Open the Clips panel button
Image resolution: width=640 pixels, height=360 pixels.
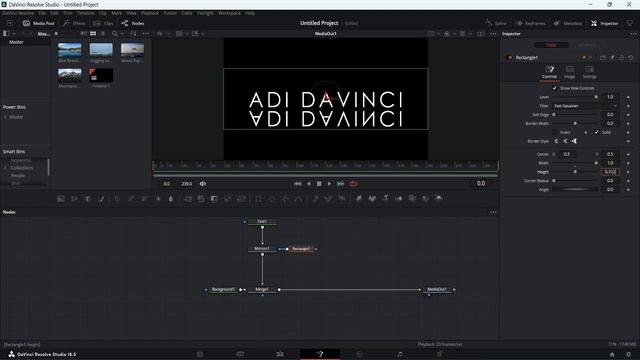click(x=103, y=23)
